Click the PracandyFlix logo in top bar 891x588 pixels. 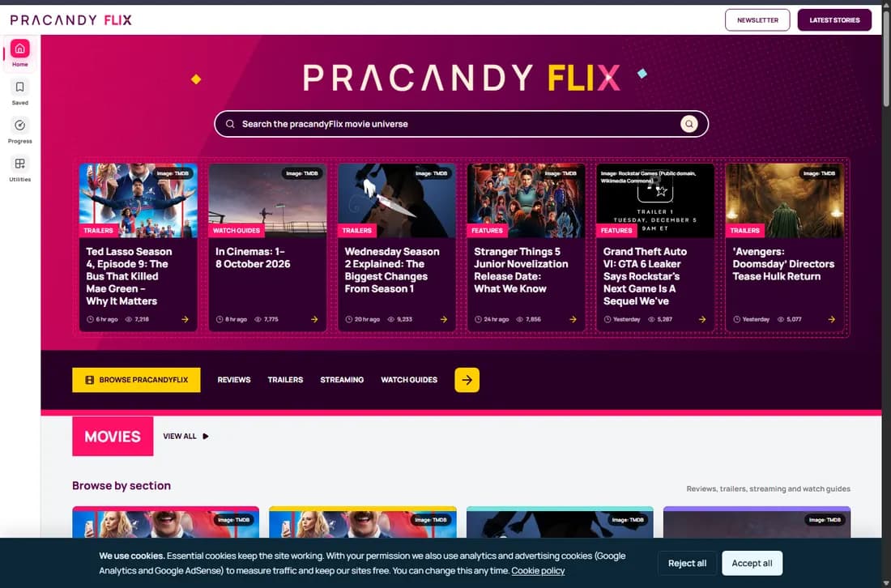71,20
